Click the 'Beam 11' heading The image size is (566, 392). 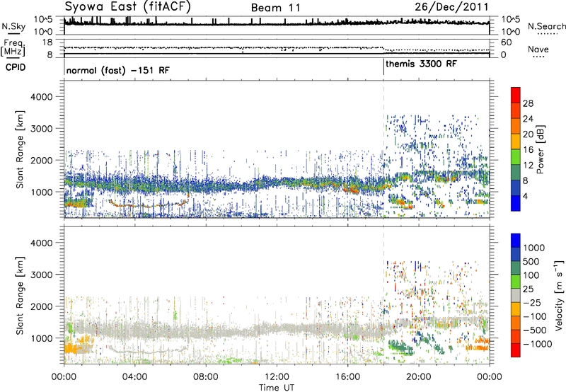pos(276,8)
